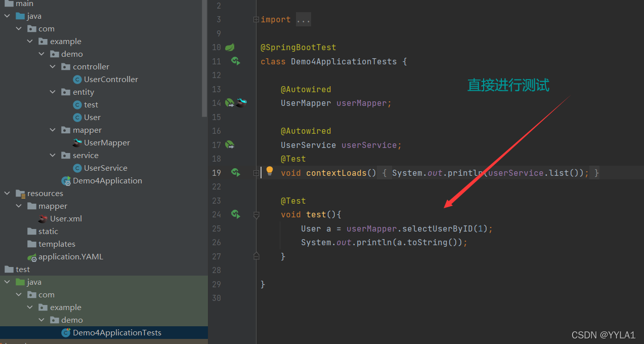Screen dimensions: 644x344
Task: Open application.YAML in the project tree
Action: coord(70,257)
